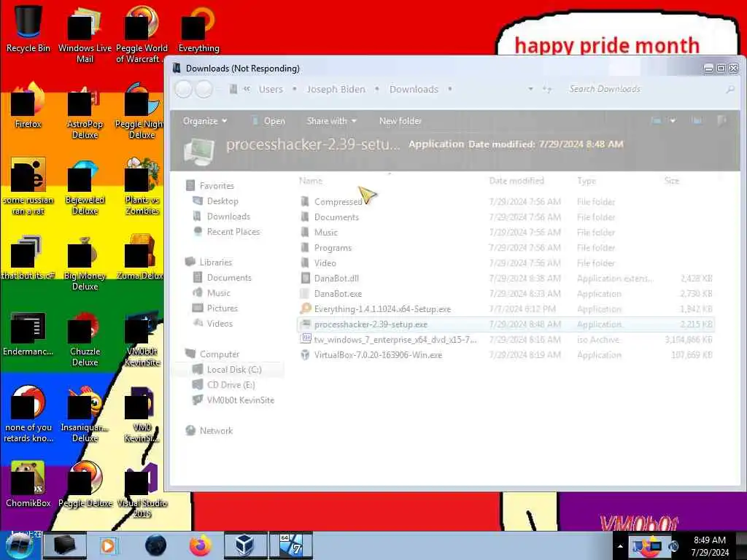Viewport: 747px width, 560px height.
Task: Open the Organize dropdown menu
Action: 205,121
